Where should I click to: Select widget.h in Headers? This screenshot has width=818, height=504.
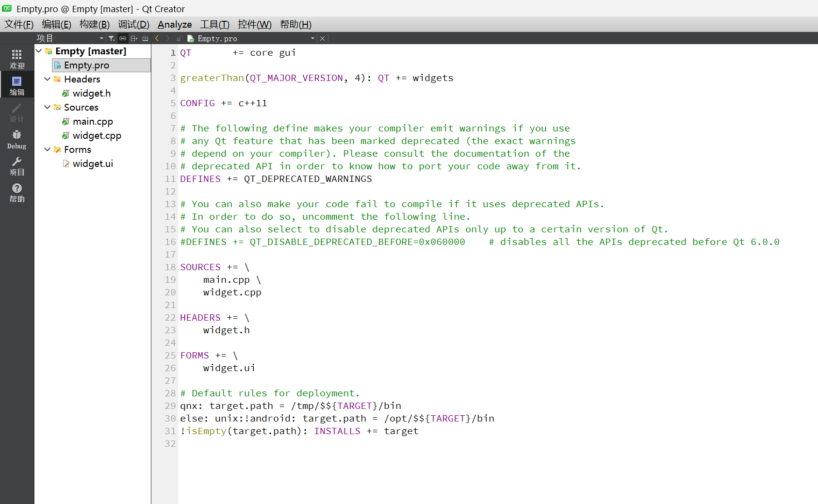92,93
